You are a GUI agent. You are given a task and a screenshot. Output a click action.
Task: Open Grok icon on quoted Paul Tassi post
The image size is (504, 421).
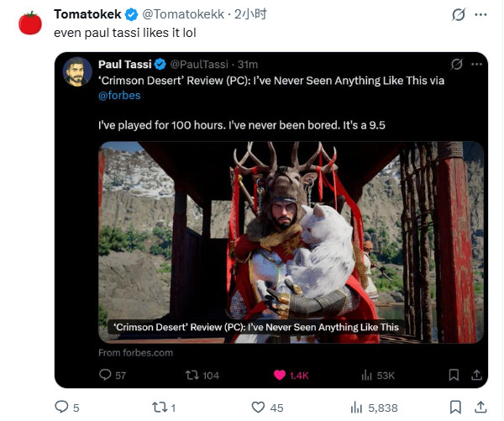click(455, 65)
